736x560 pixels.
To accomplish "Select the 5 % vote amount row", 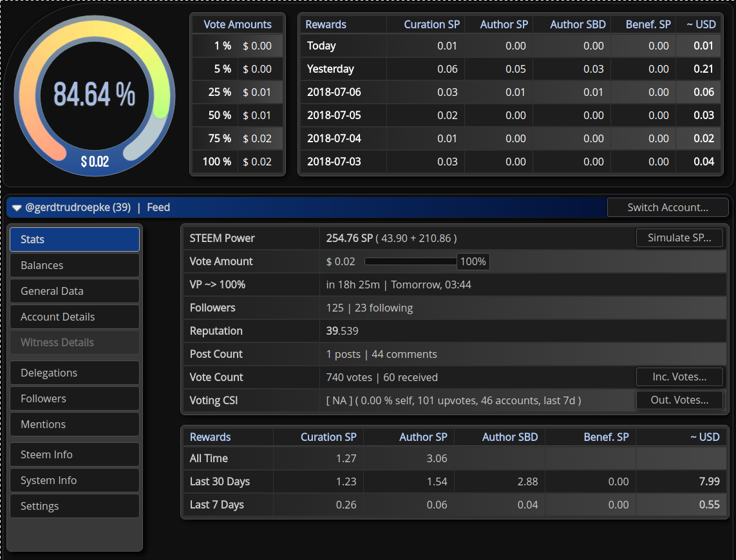I will point(238,69).
